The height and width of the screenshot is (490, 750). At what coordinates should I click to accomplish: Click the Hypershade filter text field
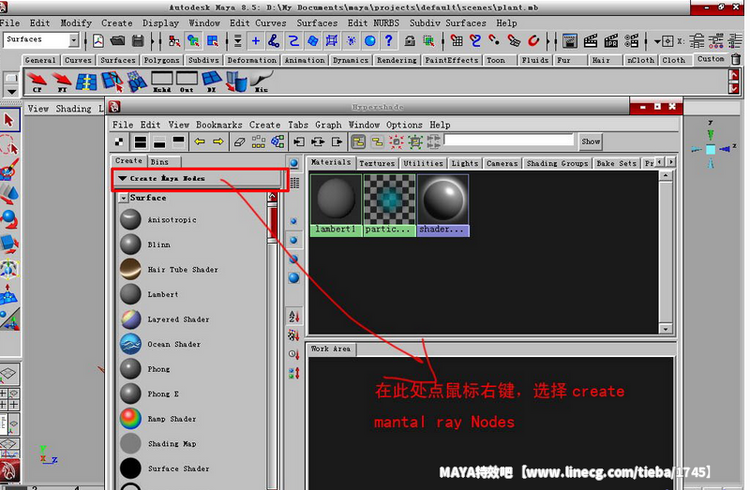(508, 140)
